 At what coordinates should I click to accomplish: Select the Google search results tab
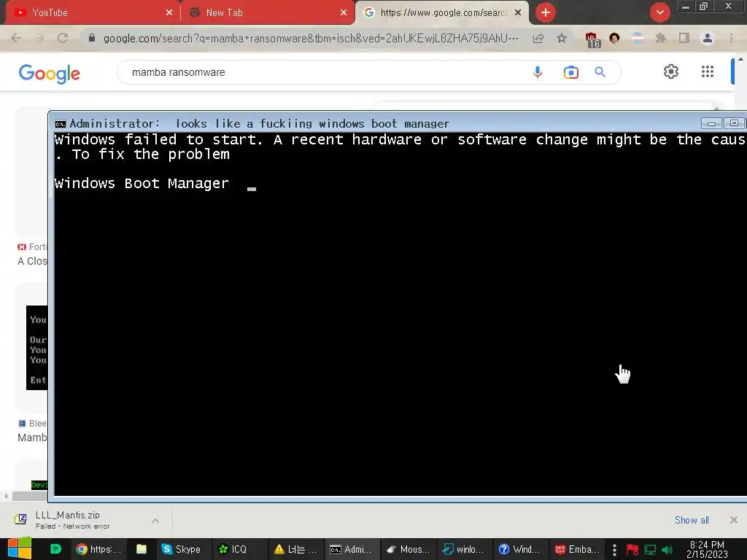click(x=441, y=12)
